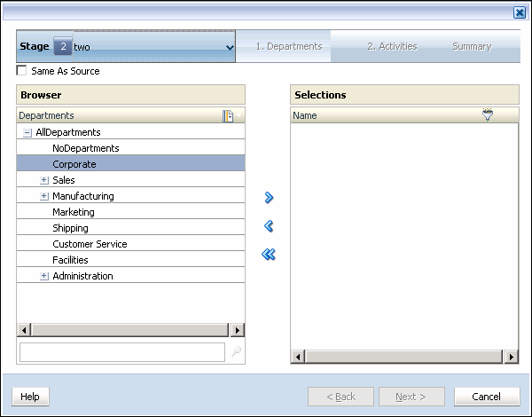Click the < Back button
532x417 pixels.
pyautogui.click(x=340, y=397)
